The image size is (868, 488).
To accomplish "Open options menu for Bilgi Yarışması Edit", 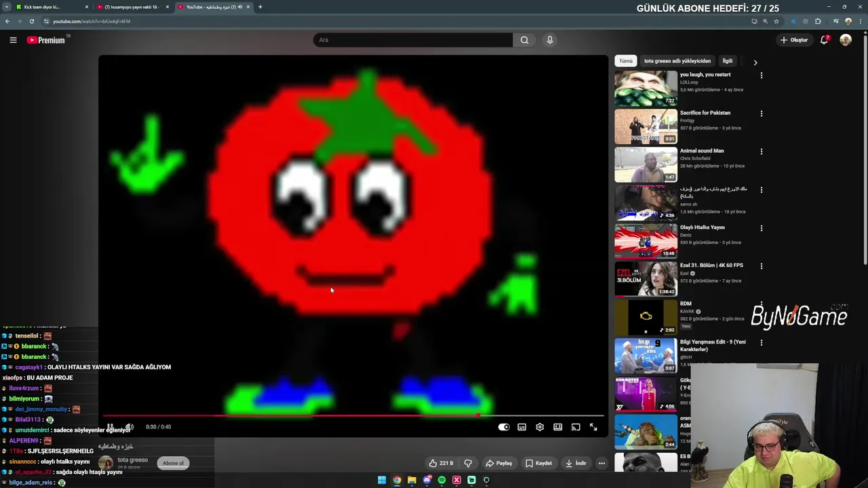I will 761,343.
